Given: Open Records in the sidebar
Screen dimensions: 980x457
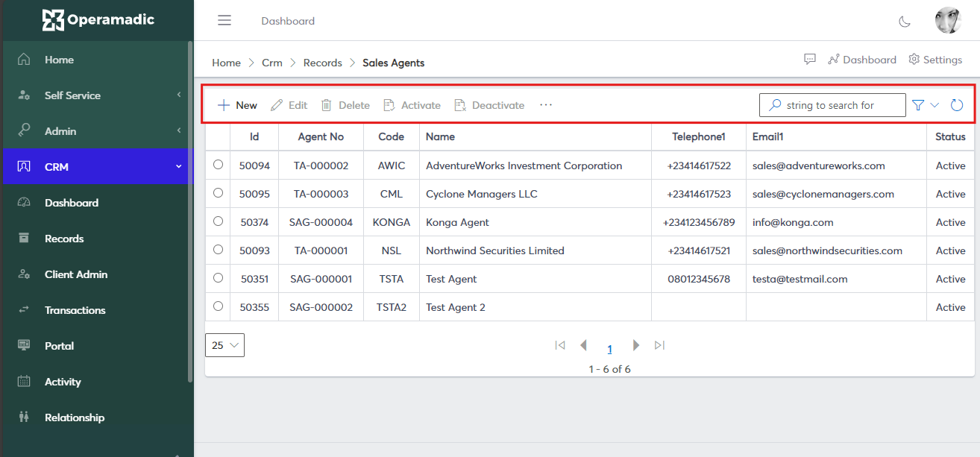Looking at the screenshot, I should (94, 239).
